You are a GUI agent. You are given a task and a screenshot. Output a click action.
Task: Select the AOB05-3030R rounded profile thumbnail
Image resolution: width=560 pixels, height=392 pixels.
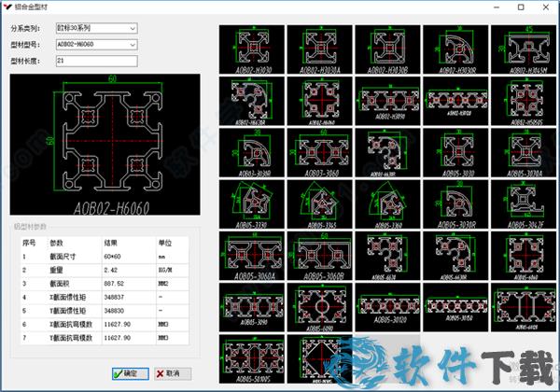tap(455, 204)
